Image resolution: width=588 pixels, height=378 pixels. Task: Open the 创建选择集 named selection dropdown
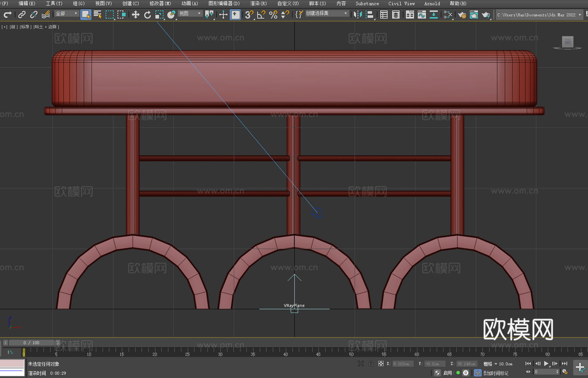pos(327,13)
